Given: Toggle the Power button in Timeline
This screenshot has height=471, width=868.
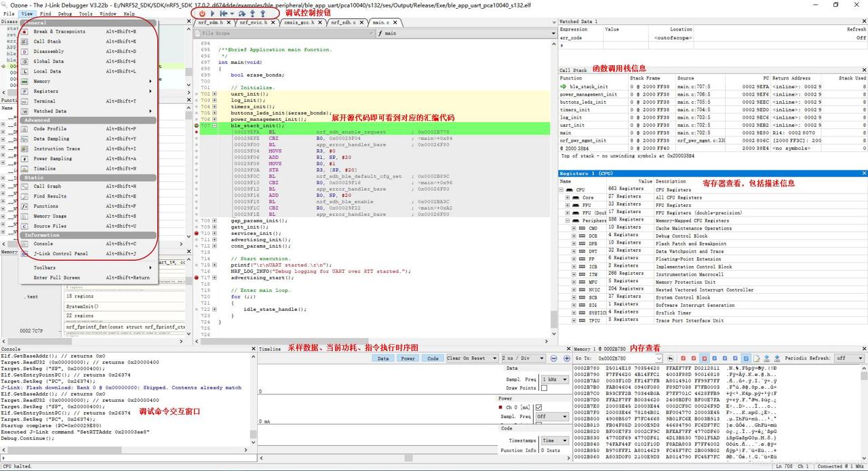Looking at the screenshot, I should (408, 358).
